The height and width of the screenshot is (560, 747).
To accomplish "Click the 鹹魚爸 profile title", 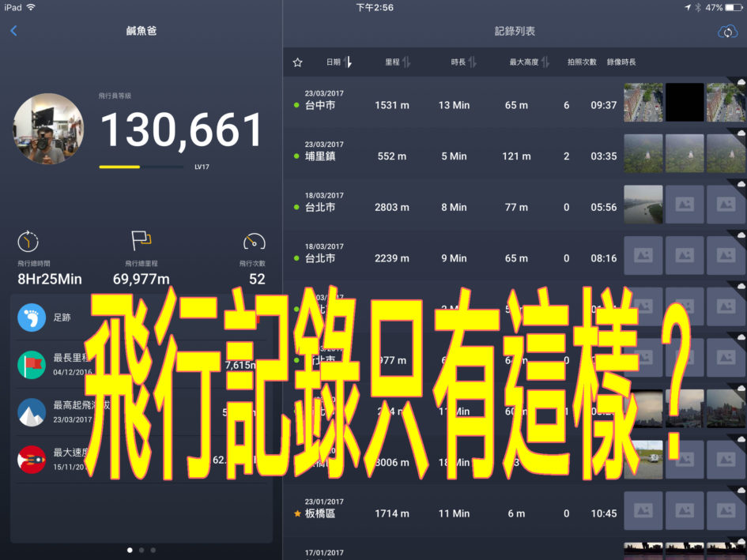I will tap(141, 31).
